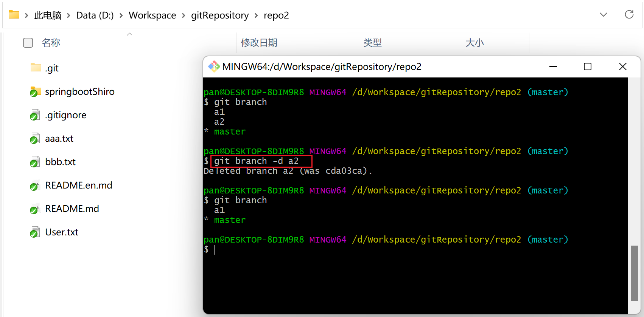Expand the chevron after gitRepository in path
The image size is (644, 317).
pos(256,15)
